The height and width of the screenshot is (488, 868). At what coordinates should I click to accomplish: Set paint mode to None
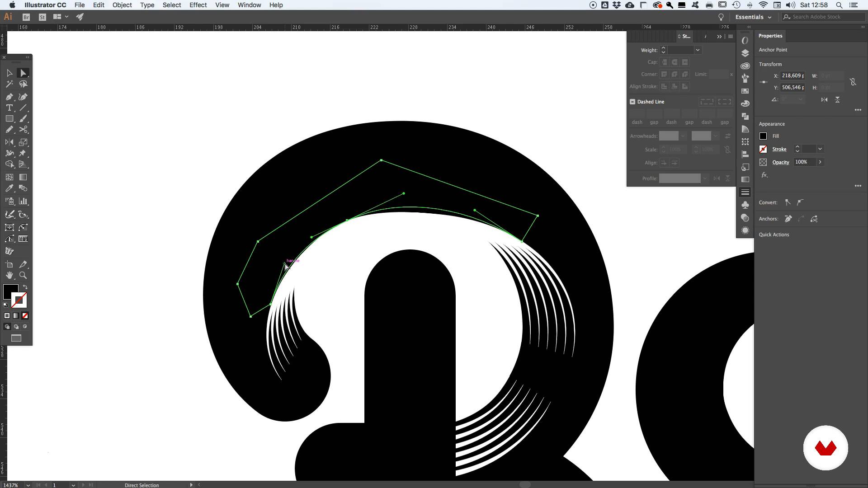click(x=25, y=315)
